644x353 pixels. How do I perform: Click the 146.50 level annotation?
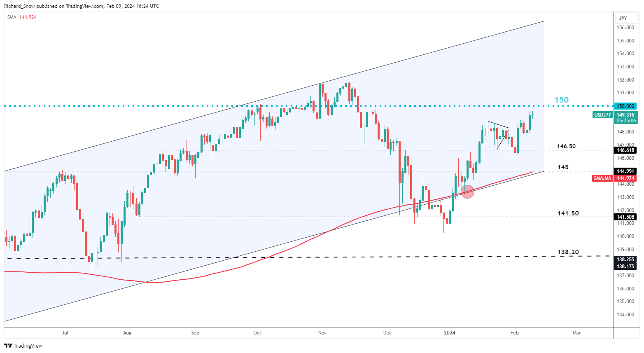click(x=566, y=146)
